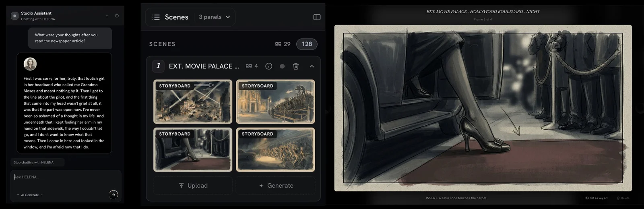Click the gray status dot of scene 1
Viewport: 644px width, 209px height.
pos(282,66)
